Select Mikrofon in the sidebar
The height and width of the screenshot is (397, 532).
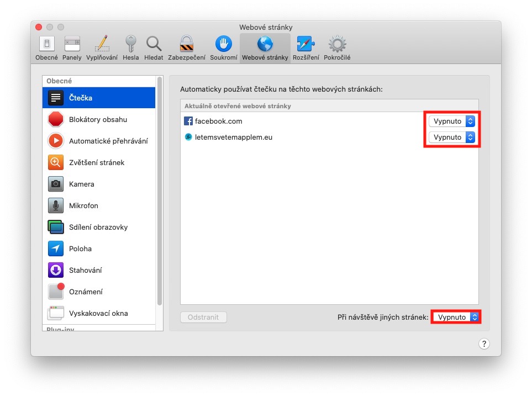tap(99, 205)
